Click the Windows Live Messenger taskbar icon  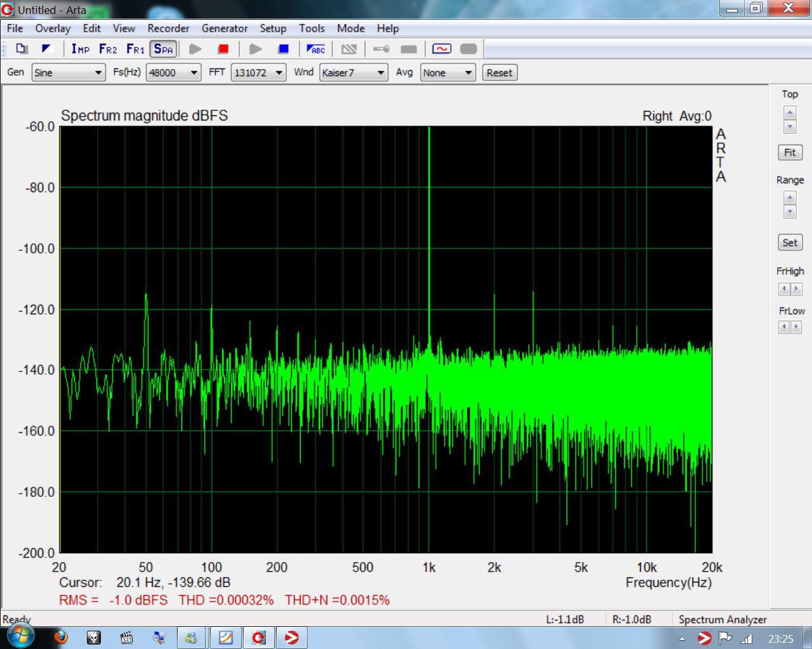[191, 638]
